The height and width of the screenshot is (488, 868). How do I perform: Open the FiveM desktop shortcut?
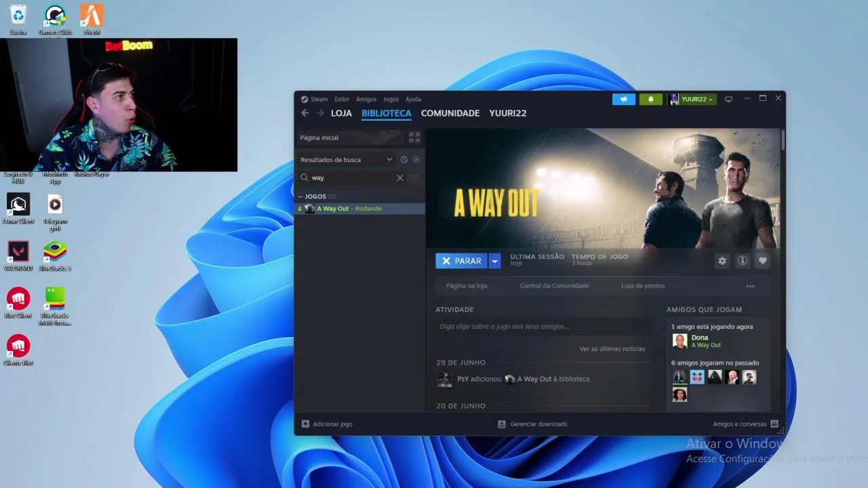click(x=92, y=19)
